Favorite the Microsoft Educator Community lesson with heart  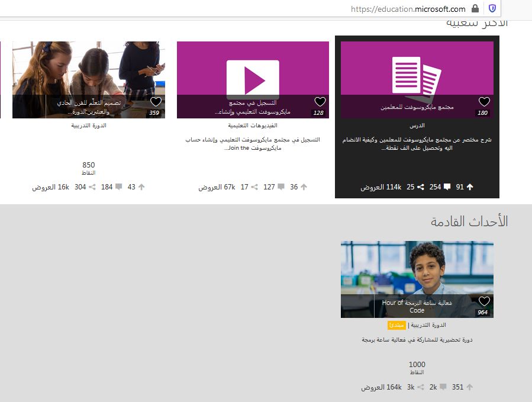pos(484,102)
